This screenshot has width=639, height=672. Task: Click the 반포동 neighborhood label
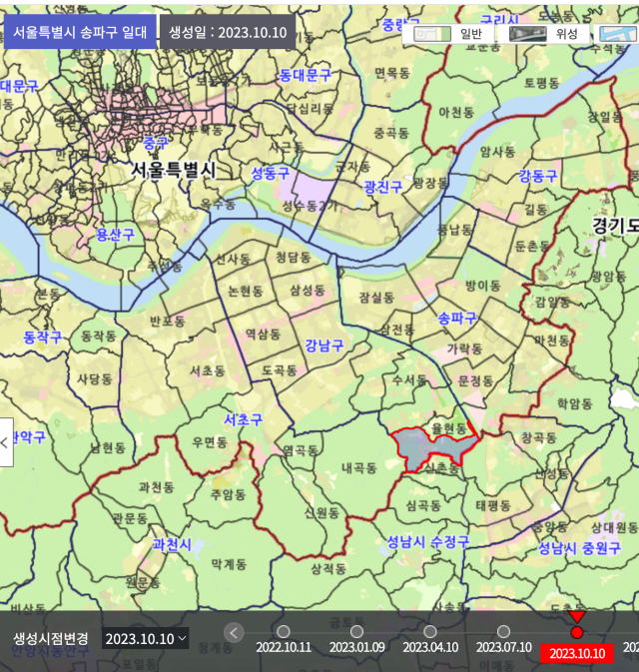(167, 321)
